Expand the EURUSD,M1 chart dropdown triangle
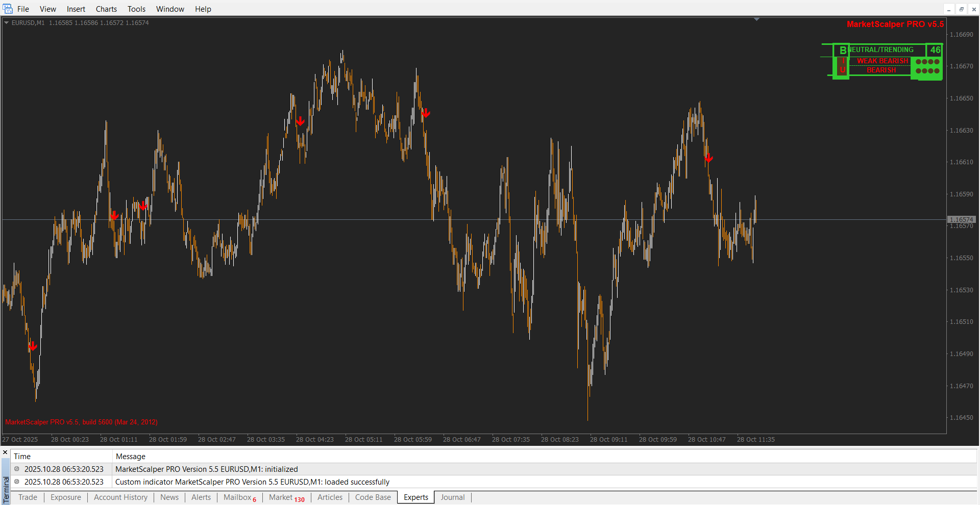Image resolution: width=980 pixels, height=505 pixels. 7,22
